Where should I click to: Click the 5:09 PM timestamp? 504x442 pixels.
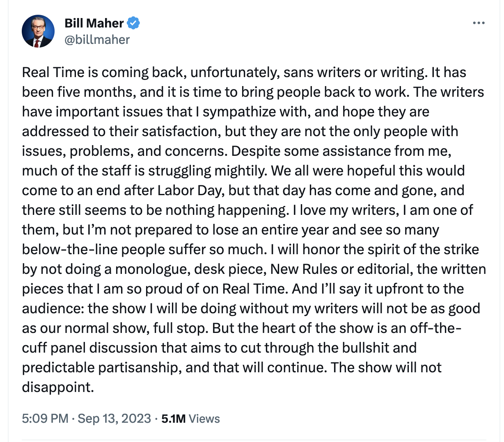click(45, 419)
